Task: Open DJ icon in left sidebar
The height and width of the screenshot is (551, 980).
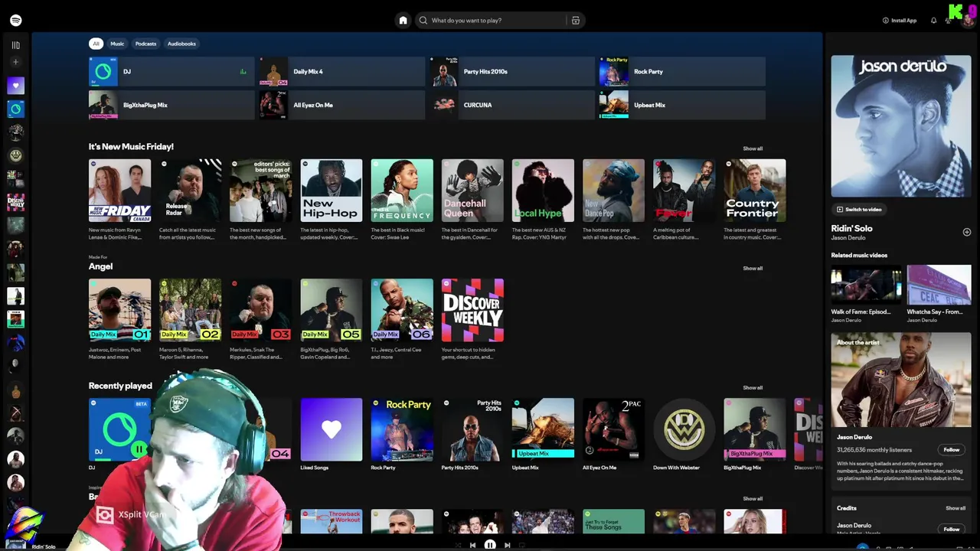Action: pos(15,109)
